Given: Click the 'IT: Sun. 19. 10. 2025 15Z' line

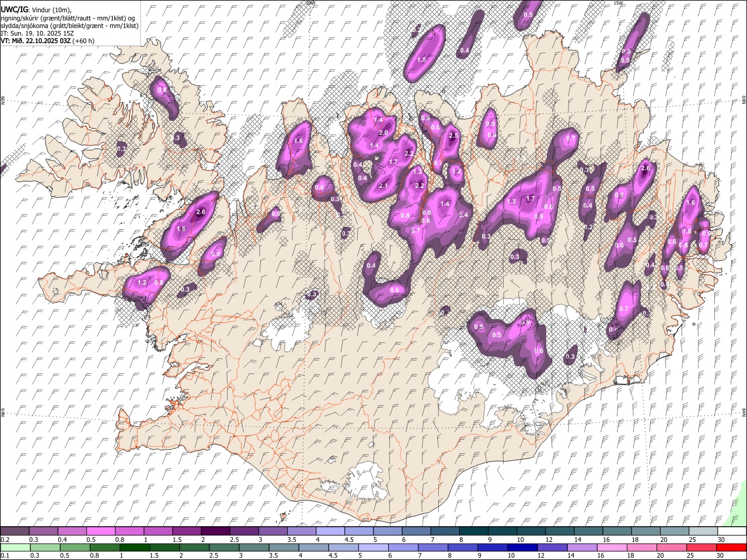Looking at the screenshot, I should [37, 33].
